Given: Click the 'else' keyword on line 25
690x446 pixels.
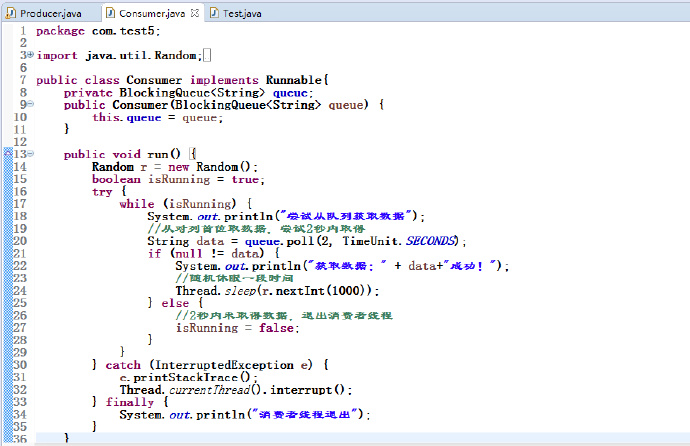Looking at the screenshot, I should point(175,303).
